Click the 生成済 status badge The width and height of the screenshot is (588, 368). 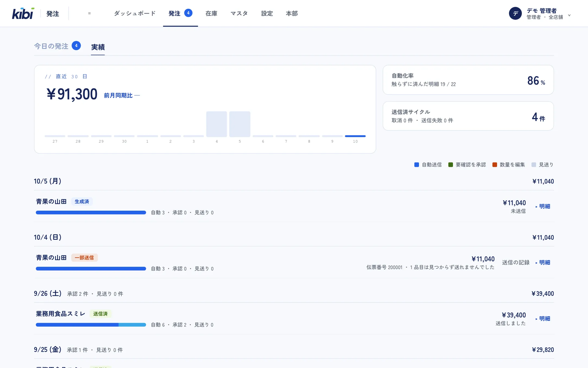(82, 201)
